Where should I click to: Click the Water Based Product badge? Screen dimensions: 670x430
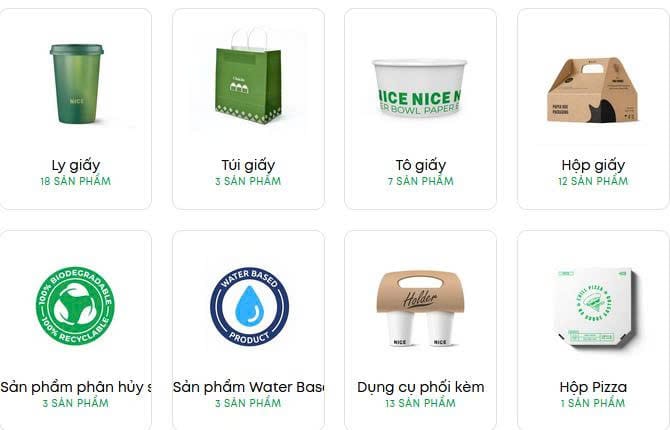pos(249,306)
